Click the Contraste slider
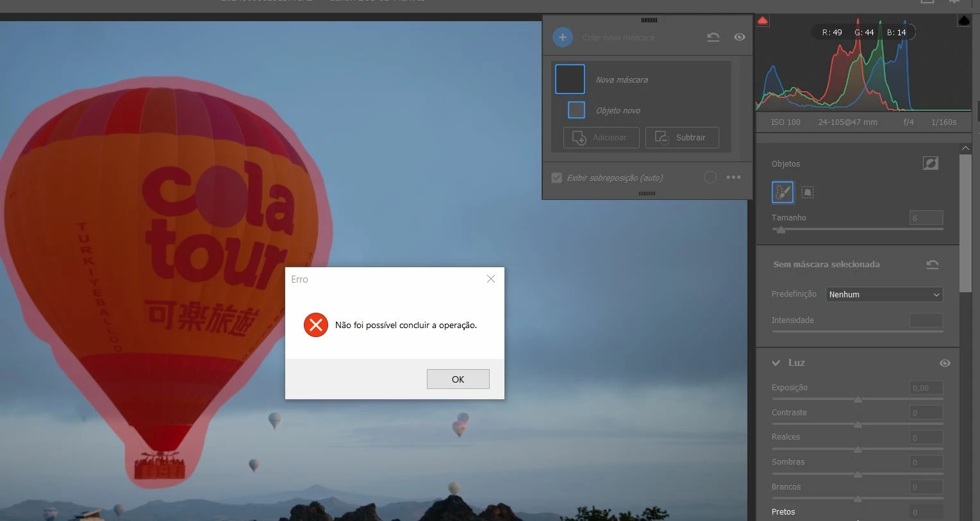 pos(858,424)
